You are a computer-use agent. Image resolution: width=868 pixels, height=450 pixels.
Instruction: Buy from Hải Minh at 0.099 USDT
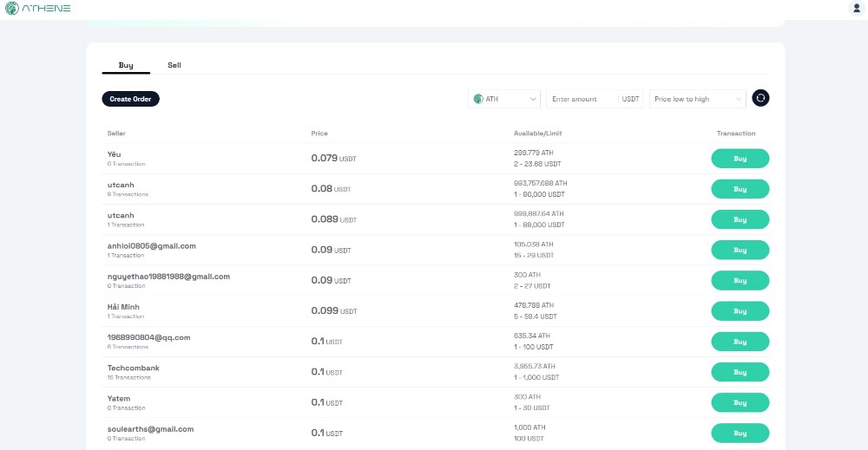click(740, 311)
